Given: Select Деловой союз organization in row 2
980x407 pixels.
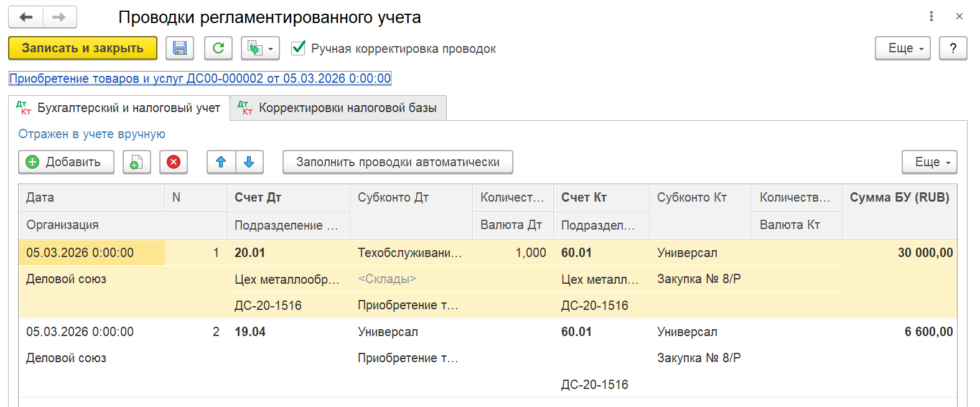Looking at the screenshot, I should pyautogui.click(x=123, y=358).
